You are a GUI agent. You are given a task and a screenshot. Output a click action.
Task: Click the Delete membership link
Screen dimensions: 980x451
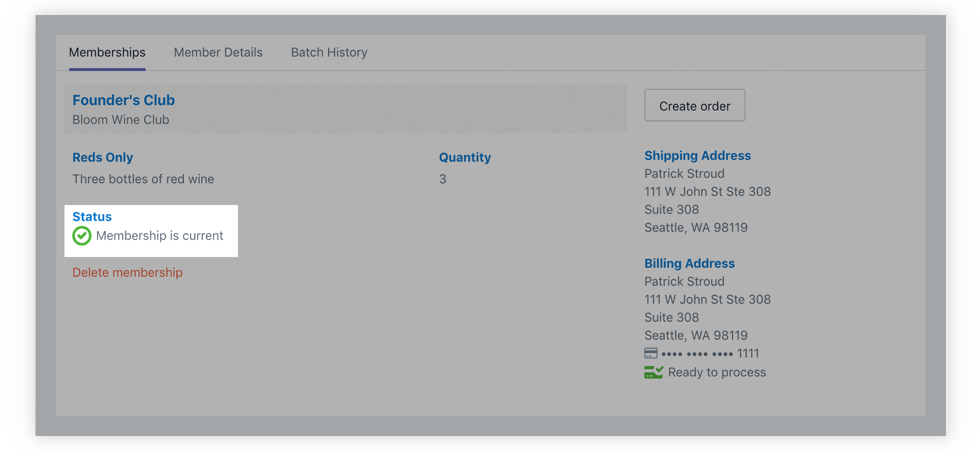127,272
